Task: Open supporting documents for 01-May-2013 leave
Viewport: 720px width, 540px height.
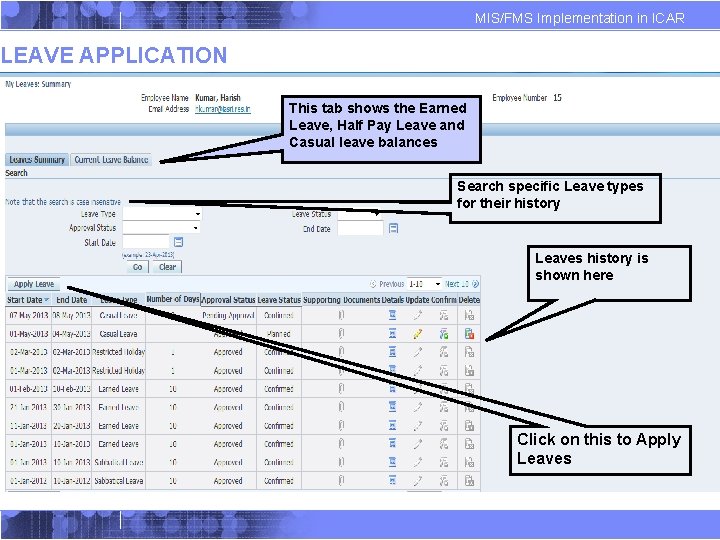Action: pyautogui.click(x=341, y=334)
